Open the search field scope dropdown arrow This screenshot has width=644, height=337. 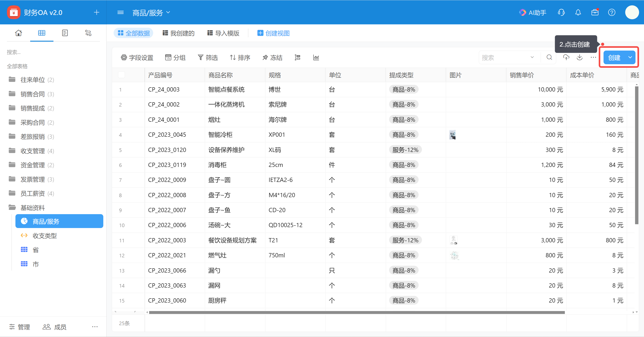532,58
